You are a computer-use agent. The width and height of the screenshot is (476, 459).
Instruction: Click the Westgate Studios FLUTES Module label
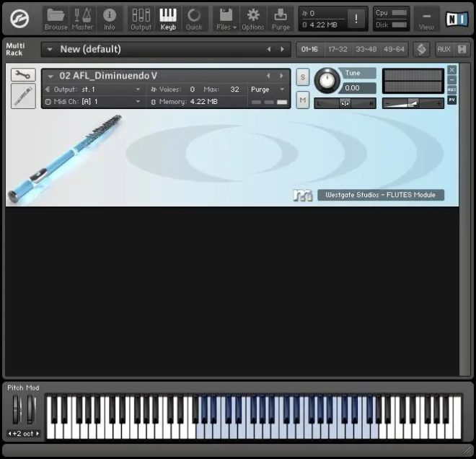coord(381,195)
